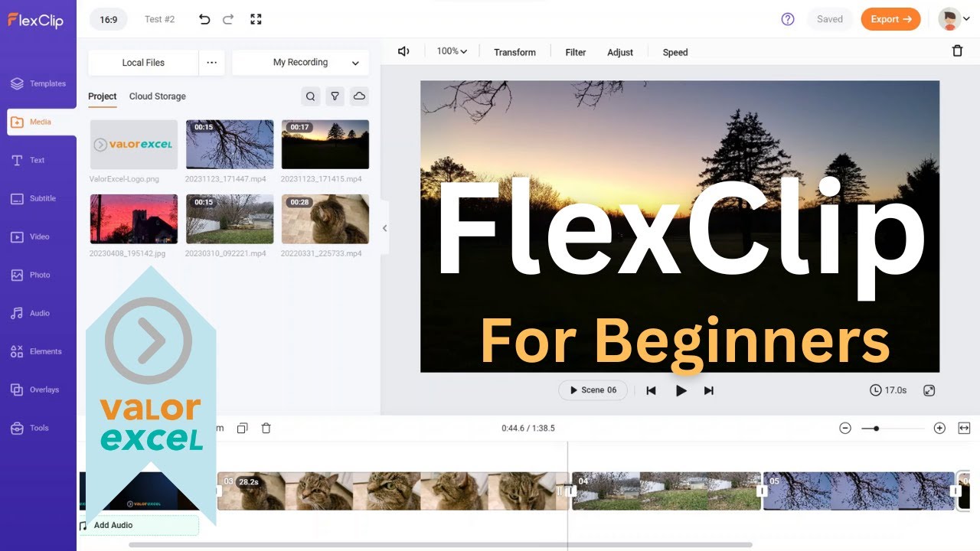
Task: Click the cloud upload icon
Action: pyautogui.click(x=359, y=96)
